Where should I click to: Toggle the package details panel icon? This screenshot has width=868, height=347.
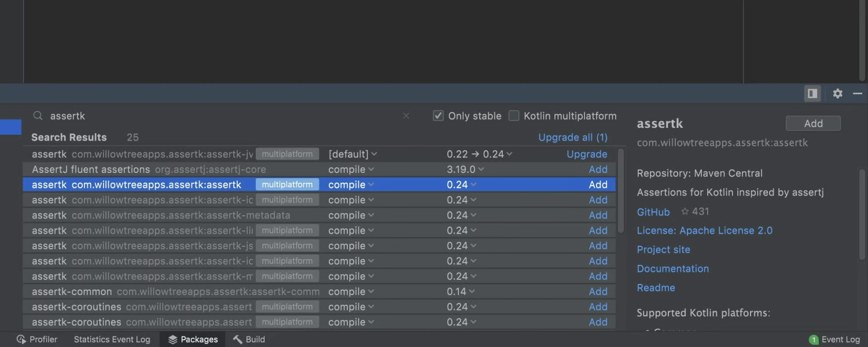pyautogui.click(x=812, y=93)
